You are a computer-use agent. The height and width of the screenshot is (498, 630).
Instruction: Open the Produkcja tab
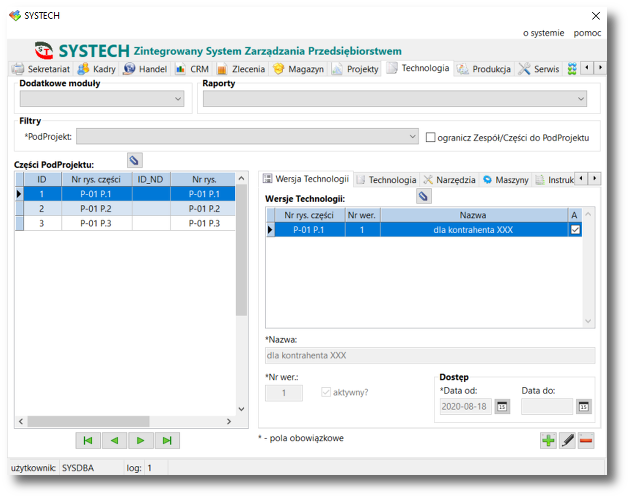(x=484, y=69)
